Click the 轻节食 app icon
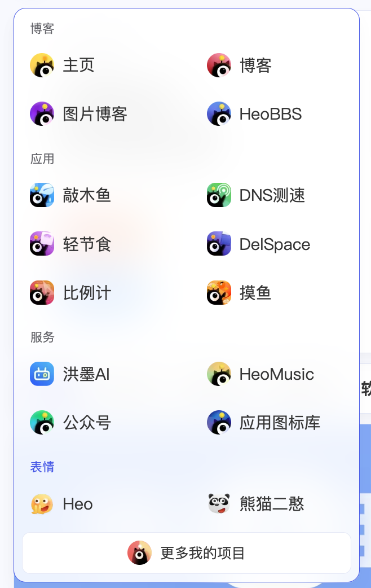The height and width of the screenshot is (588, 371). pos(42,244)
